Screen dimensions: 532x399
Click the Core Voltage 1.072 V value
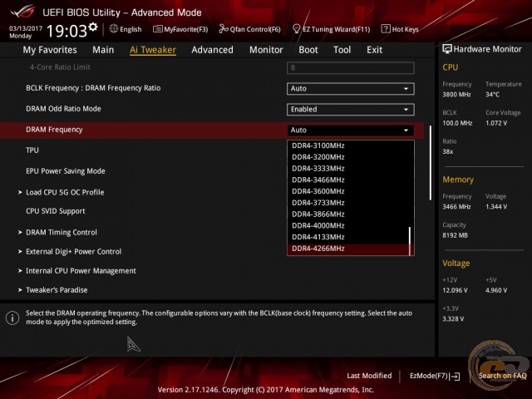tap(496, 123)
